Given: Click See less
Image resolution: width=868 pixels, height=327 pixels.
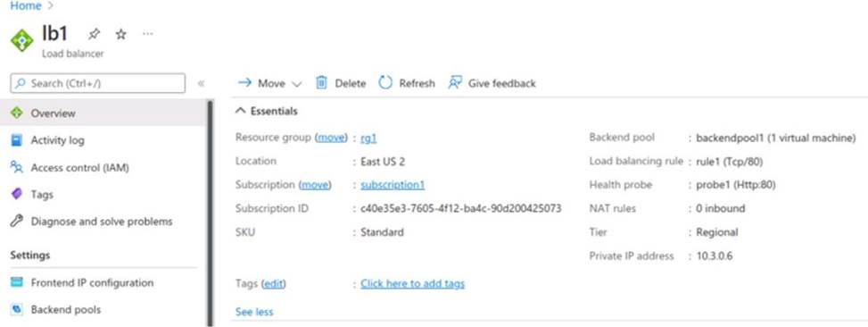Looking at the screenshot, I should click(x=254, y=312).
